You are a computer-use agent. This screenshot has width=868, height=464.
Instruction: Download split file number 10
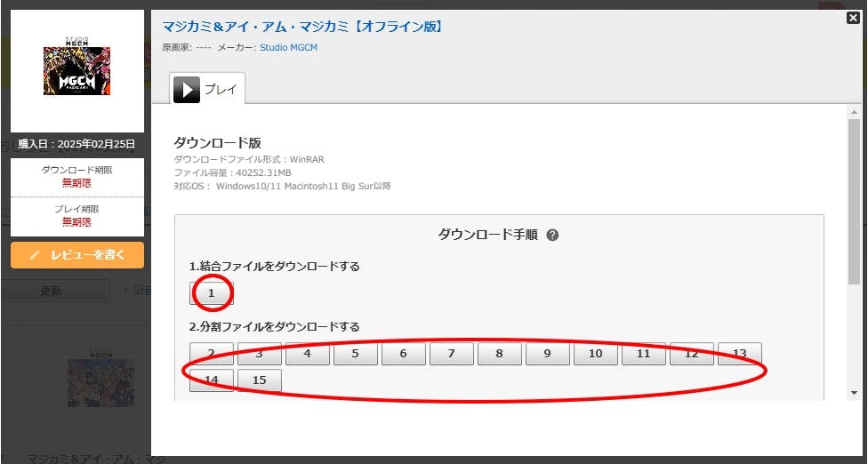pyautogui.click(x=596, y=354)
